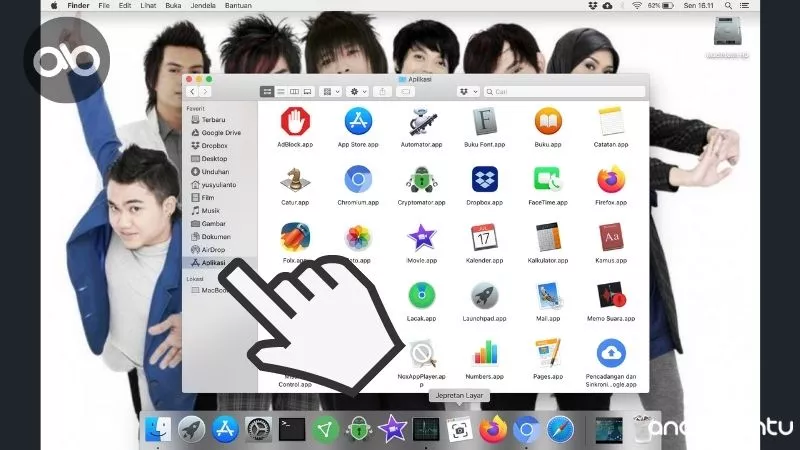Click the Wi-Fi icon in the menu bar
This screenshot has height=450, width=800.
[x=637, y=6]
